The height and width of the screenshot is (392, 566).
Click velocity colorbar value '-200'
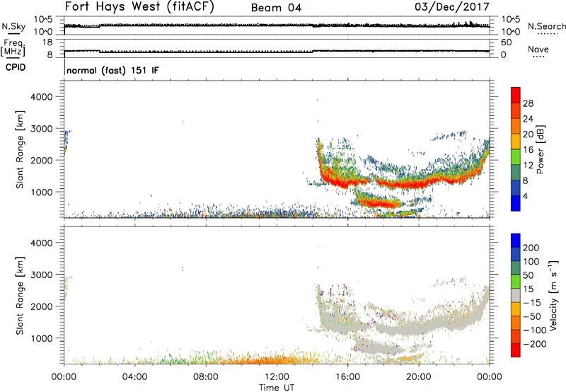533,344
